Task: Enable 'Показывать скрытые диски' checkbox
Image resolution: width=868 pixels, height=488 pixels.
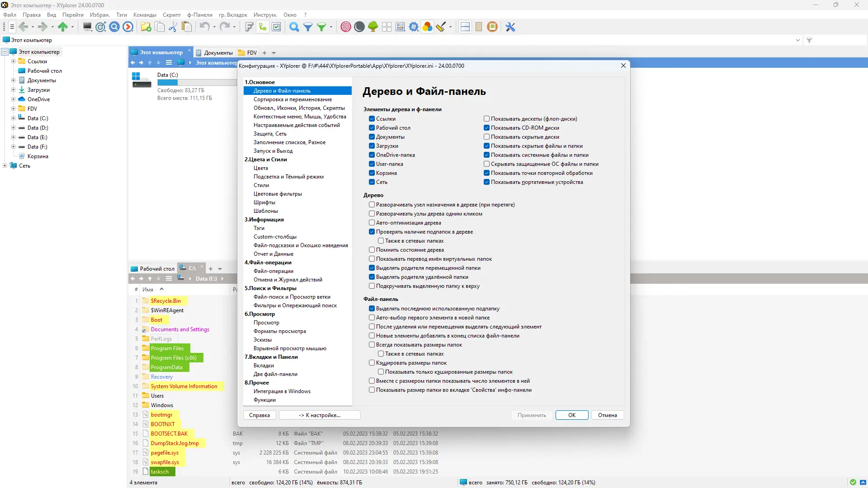Action: click(486, 137)
